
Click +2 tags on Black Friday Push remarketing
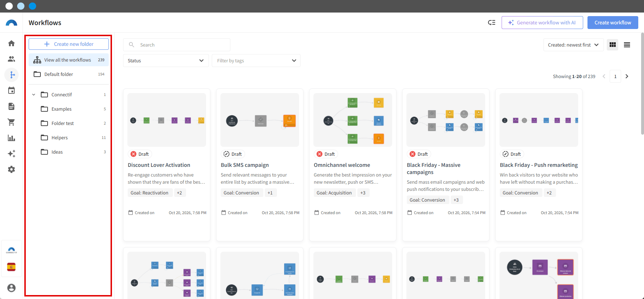click(x=549, y=193)
